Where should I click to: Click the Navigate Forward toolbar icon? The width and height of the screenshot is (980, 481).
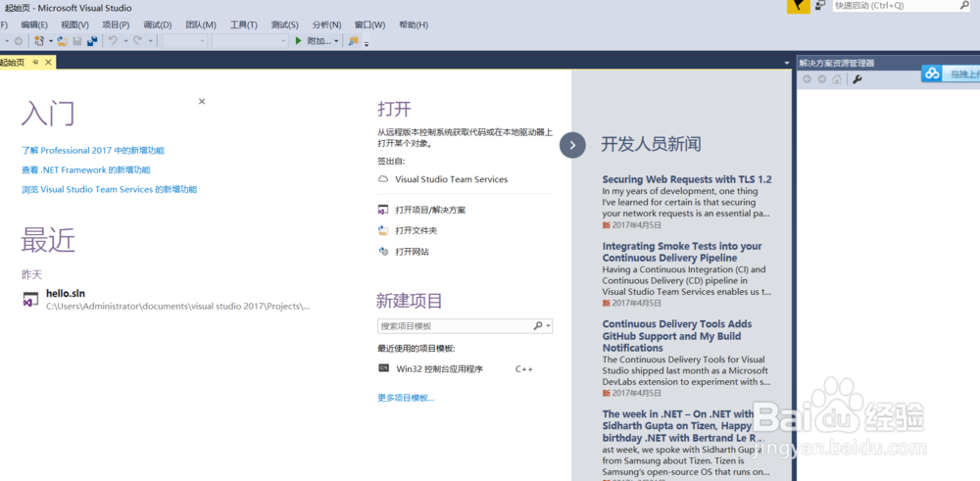(x=18, y=40)
